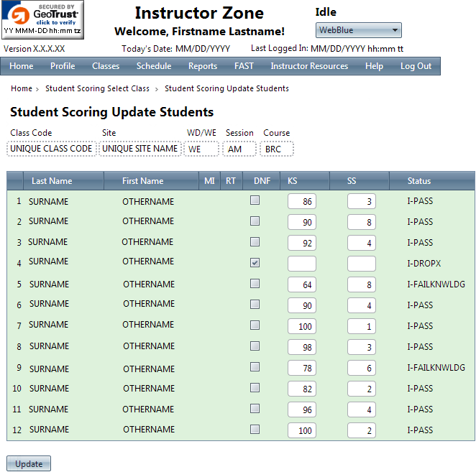Click the Course field showing BRC
This screenshot has height=472, width=476.
[x=277, y=149]
